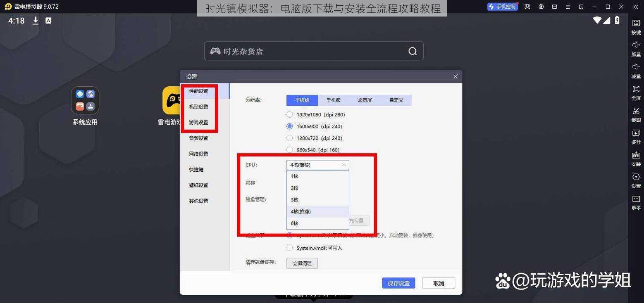Viewport: 644px width, 303px height.
Task: Open the 其他设置 settings section
Action: 205,201
